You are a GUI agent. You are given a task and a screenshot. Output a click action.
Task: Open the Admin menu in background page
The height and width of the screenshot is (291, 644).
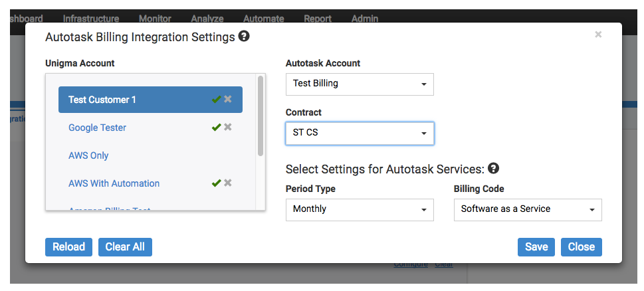coord(365,19)
